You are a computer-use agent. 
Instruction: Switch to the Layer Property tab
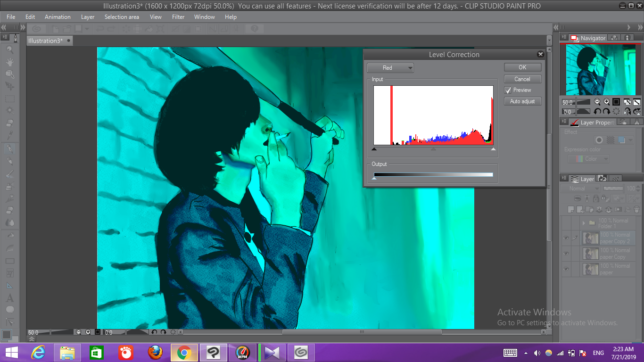pyautogui.click(x=592, y=122)
